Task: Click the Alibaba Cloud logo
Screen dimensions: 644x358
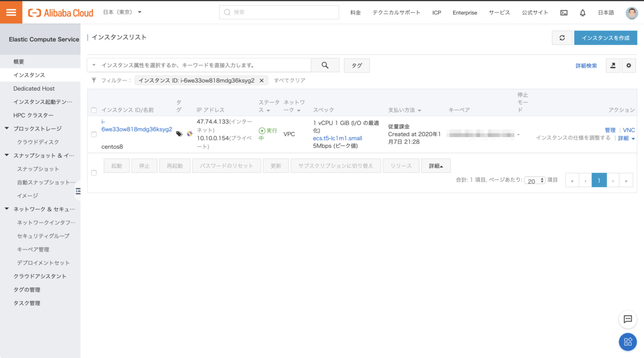Action: tap(61, 12)
